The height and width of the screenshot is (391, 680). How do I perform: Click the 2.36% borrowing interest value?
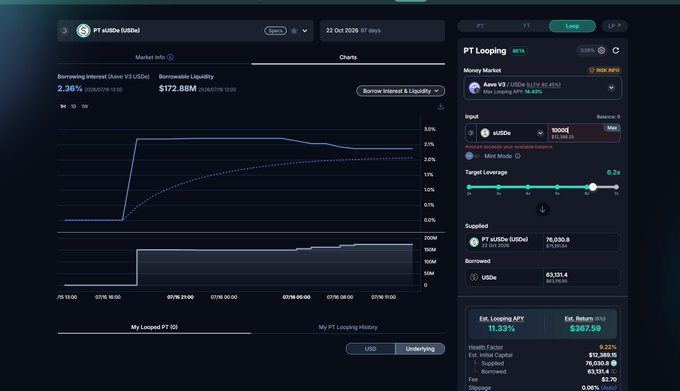pos(70,88)
